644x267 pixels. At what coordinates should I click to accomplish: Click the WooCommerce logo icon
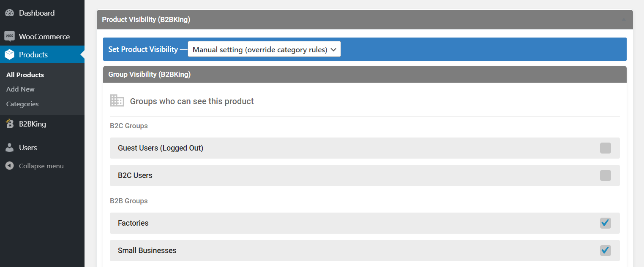[x=10, y=36]
